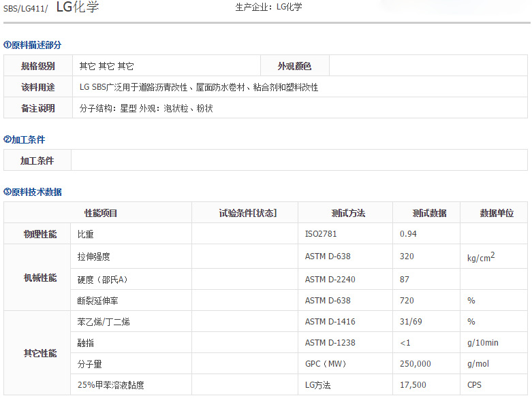
Task: Click the 该料用途 description text about LG SBS
Action: (198, 87)
